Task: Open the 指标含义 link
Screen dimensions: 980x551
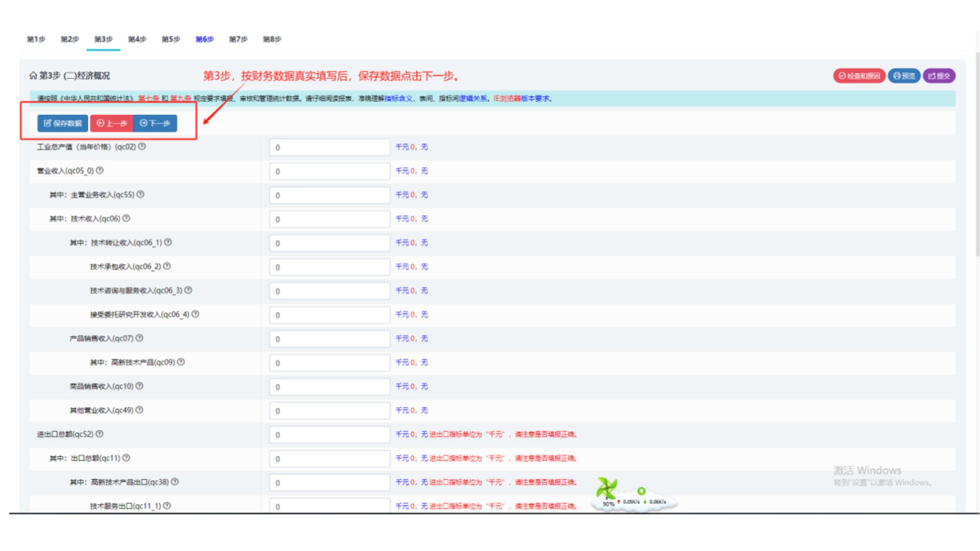Action: (398, 98)
